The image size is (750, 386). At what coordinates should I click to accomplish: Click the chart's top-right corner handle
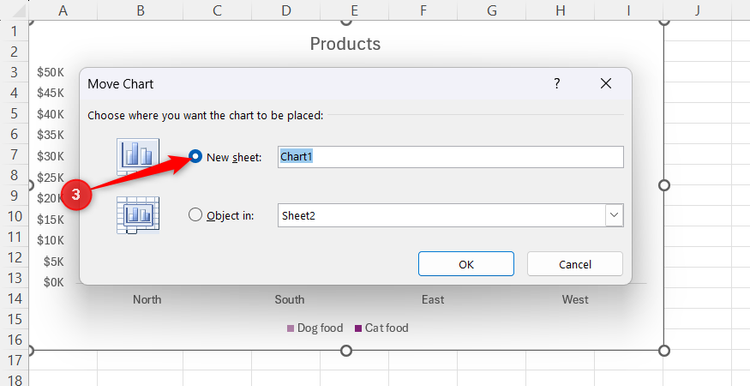pos(663,21)
